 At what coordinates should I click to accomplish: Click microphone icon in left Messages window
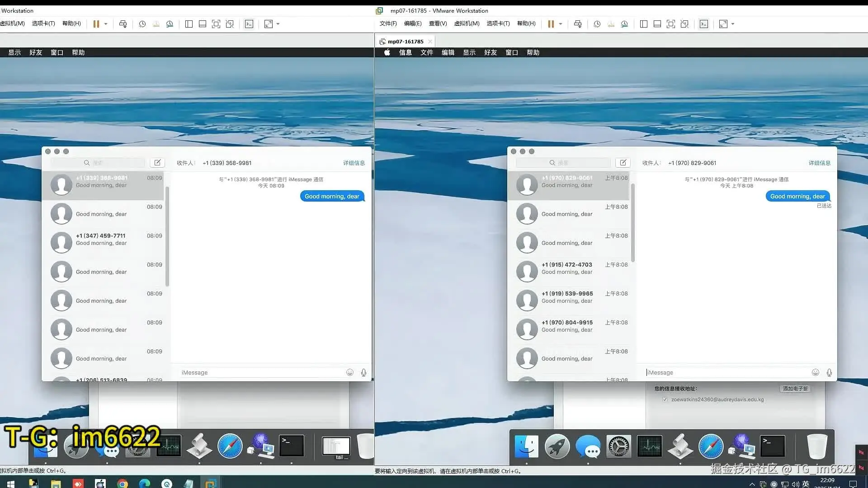point(363,372)
